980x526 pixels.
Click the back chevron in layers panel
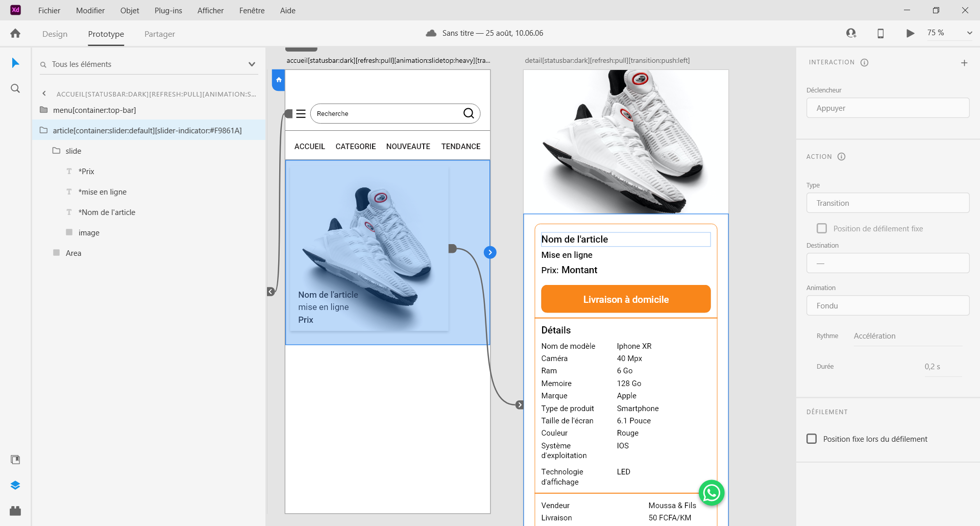click(x=44, y=93)
